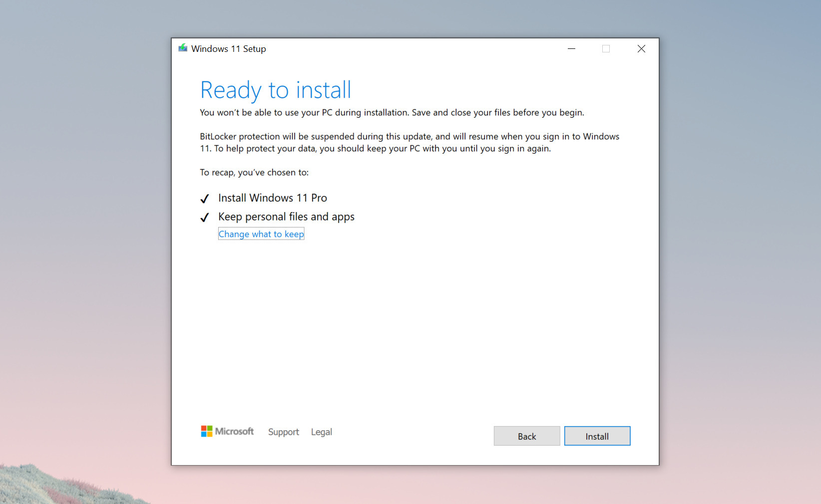The height and width of the screenshot is (504, 821).
Task: Click the checkmark beside Install Windows 11 Pro
Action: pos(204,199)
